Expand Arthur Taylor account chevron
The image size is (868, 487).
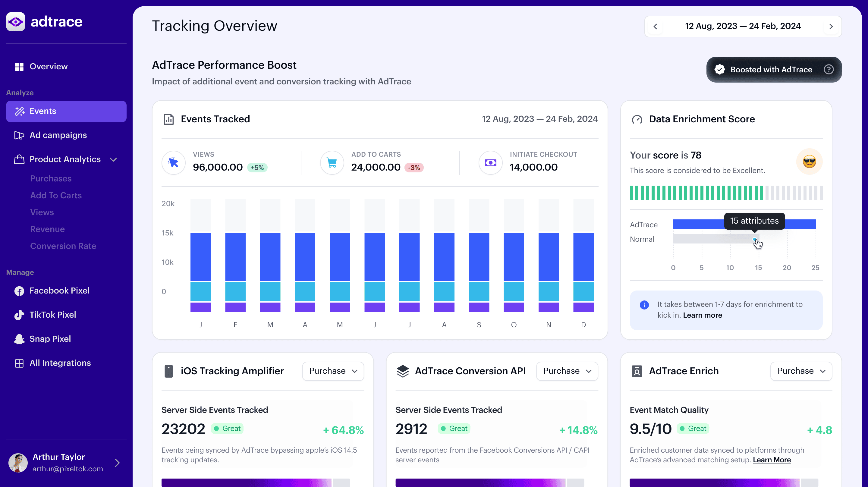[x=117, y=463]
